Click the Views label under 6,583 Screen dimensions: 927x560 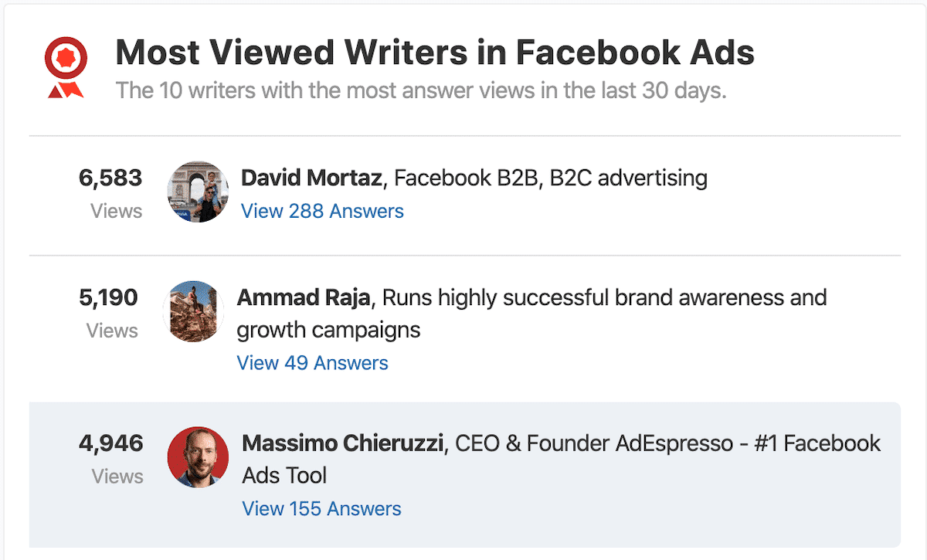click(x=117, y=211)
